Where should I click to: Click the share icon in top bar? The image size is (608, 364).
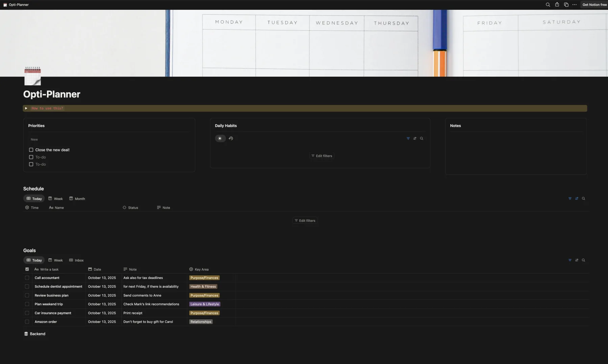point(557,5)
